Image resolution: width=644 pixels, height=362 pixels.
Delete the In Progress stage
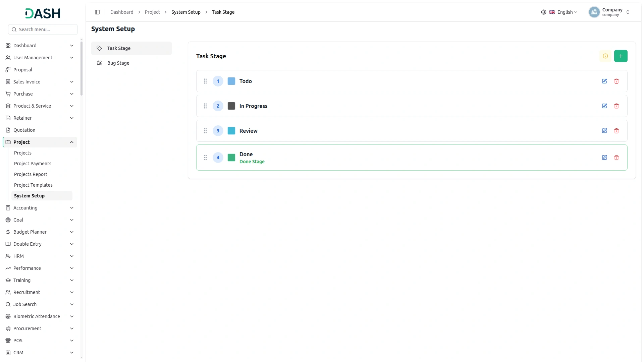[616, 106]
